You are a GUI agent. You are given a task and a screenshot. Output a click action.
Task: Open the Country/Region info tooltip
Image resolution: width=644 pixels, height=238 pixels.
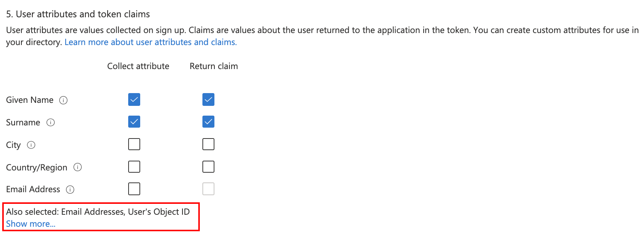click(77, 167)
